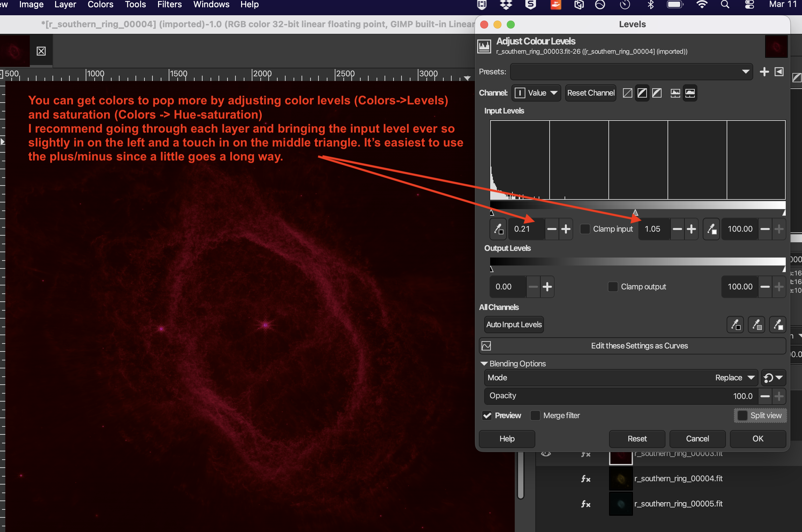
Task: Open the Colors menu
Action: coord(101,5)
